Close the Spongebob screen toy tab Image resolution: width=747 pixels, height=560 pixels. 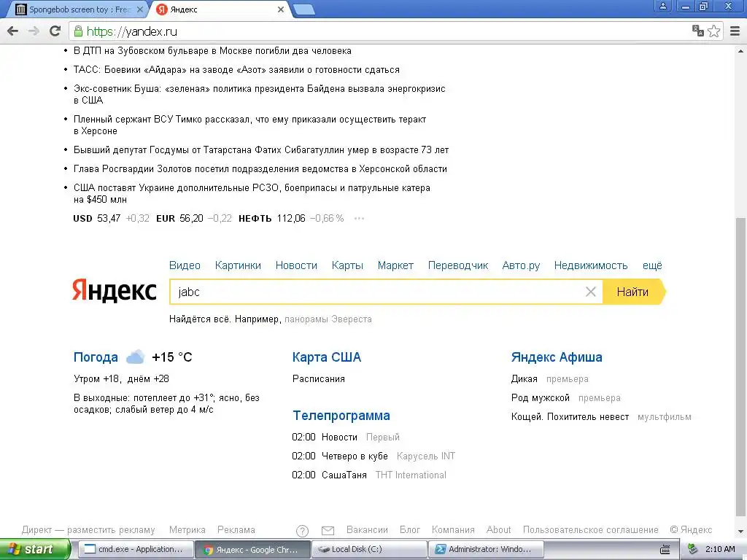(x=140, y=9)
